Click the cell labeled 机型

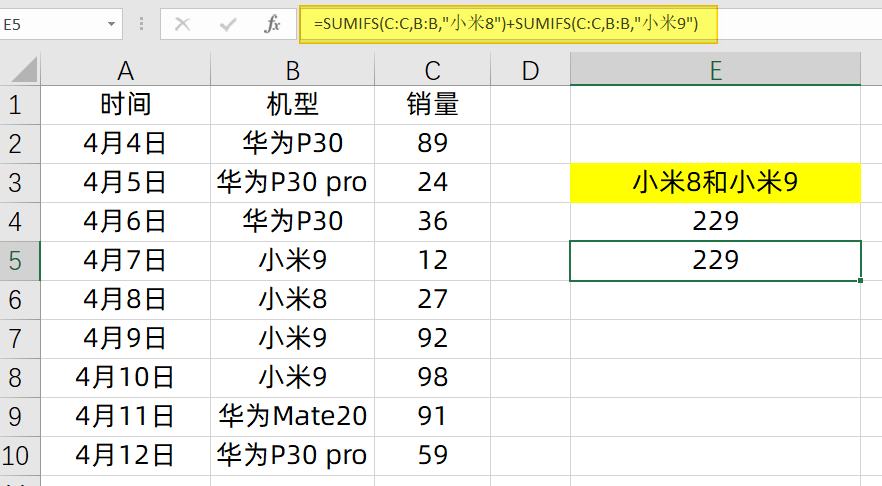coord(292,105)
